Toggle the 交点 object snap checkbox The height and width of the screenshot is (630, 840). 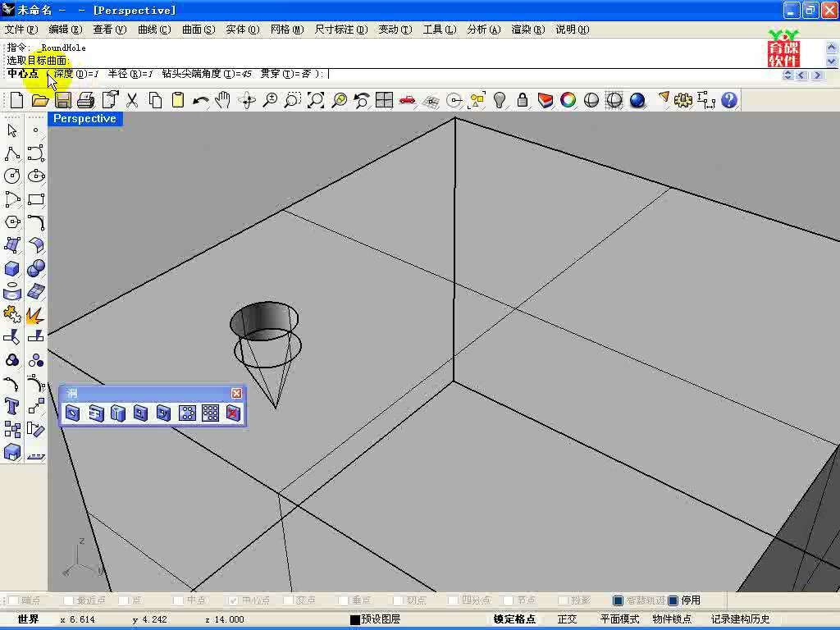[288, 600]
